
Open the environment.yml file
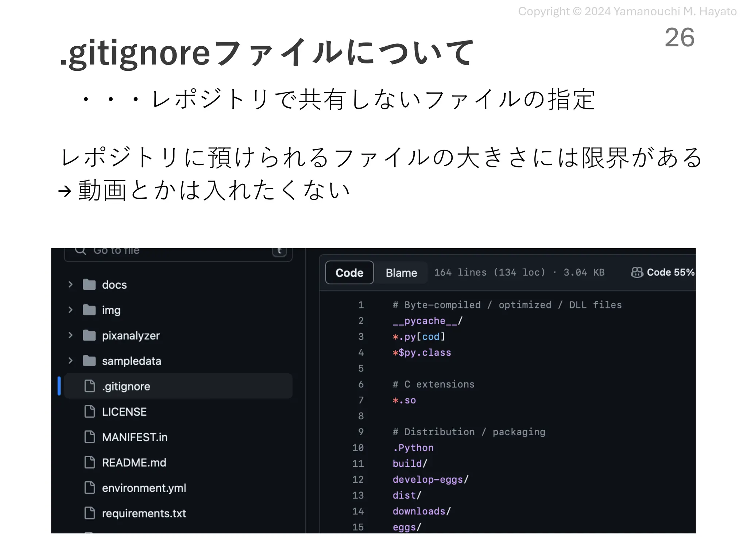(144, 488)
